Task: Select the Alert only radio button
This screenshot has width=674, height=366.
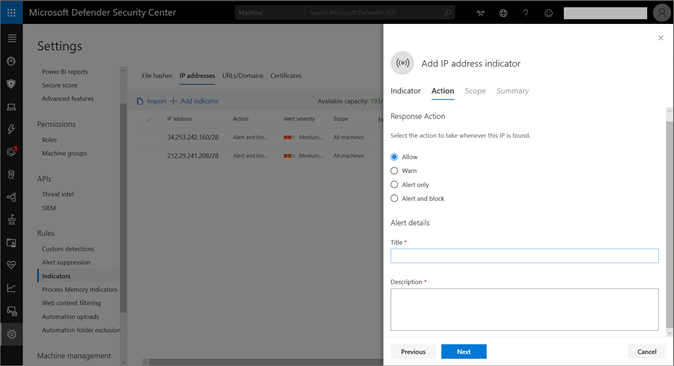Action: (394, 185)
